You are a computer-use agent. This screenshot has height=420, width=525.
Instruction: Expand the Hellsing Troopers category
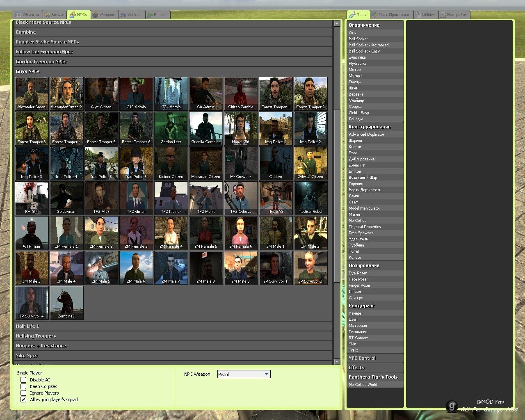point(173,336)
